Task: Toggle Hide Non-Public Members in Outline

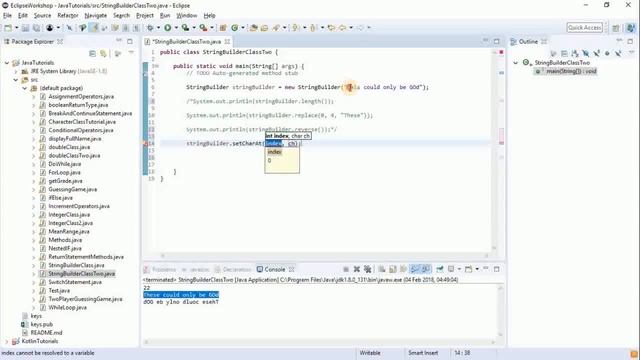Action: 607,53
